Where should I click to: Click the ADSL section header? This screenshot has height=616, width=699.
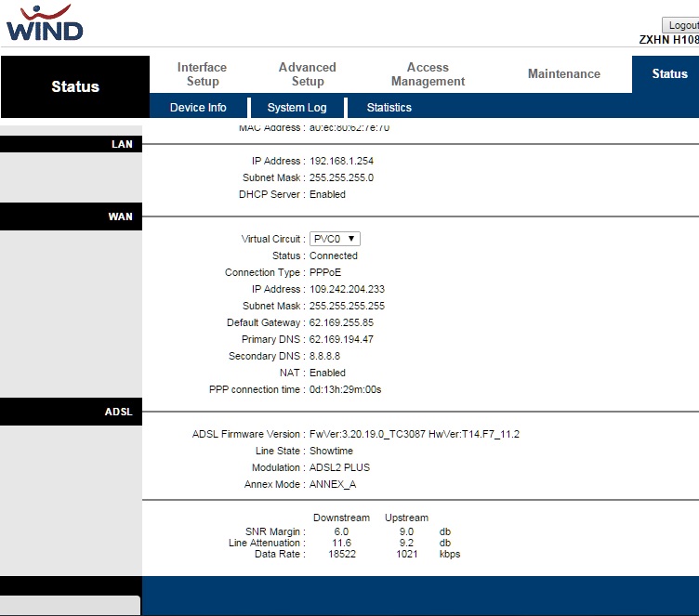click(72, 412)
